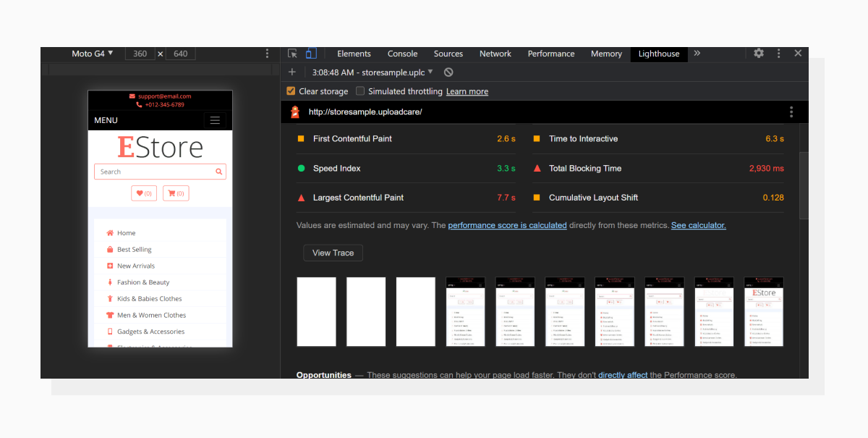Enable Simulated throttling
This screenshot has width=868, height=438.
(x=359, y=91)
